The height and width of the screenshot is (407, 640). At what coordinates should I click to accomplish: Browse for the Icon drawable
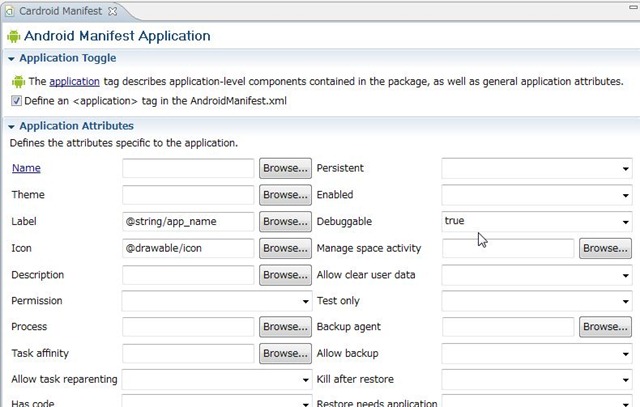[x=285, y=248]
